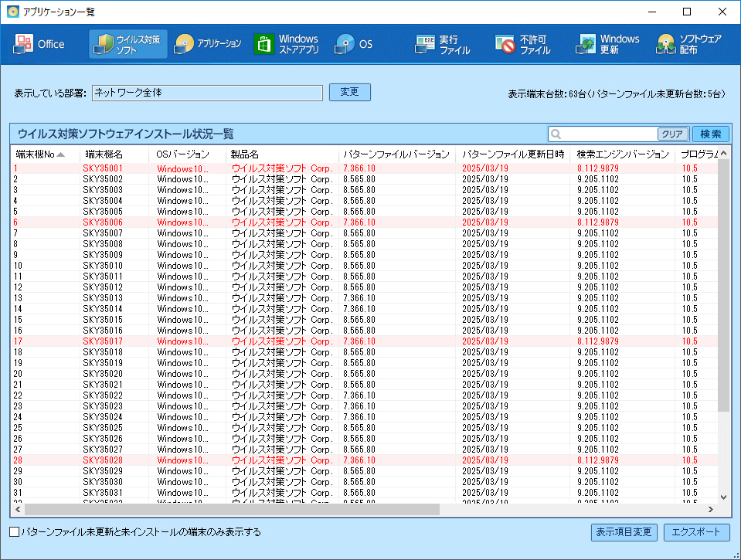Click pattern version 7.366.10 in row 14

pyautogui.click(x=359, y=309)
